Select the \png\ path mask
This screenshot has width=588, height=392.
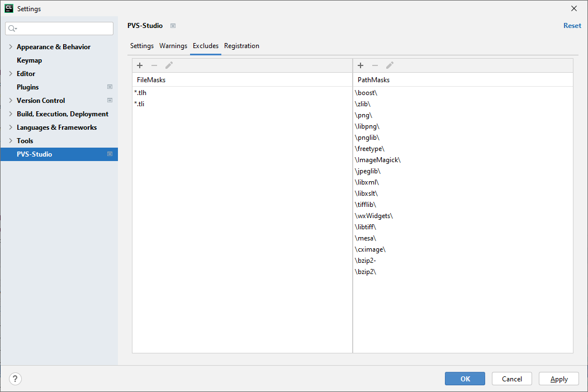coord(463,115)
